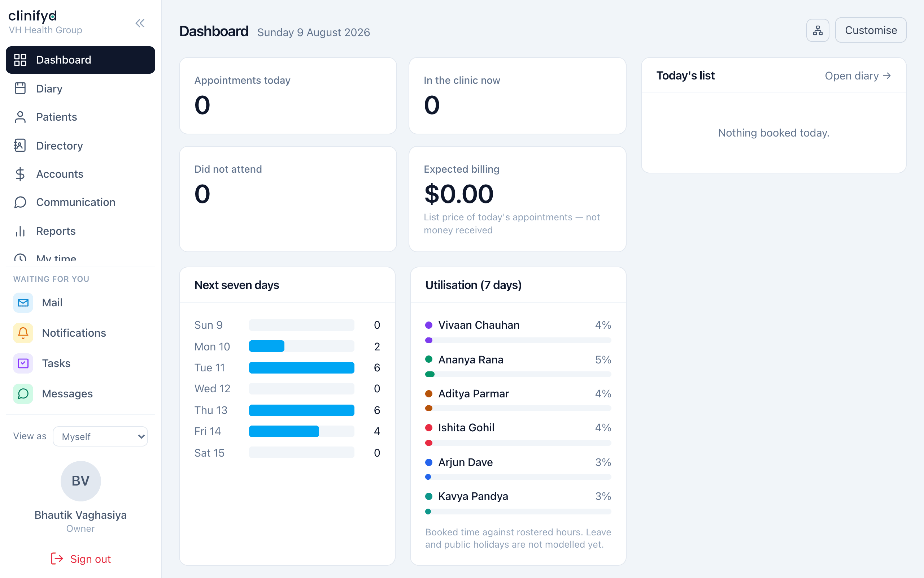Follow the Open diary link
This screenshot has width=924, height=578.
[858, 76]
